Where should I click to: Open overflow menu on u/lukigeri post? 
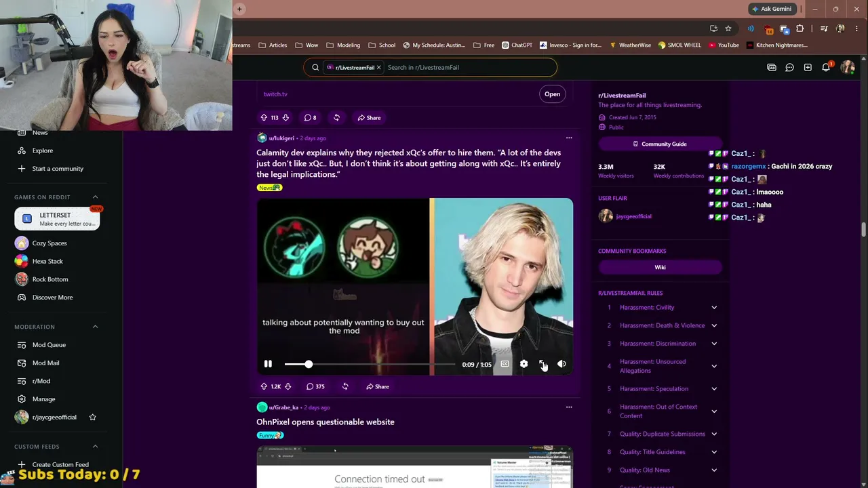pos(569,138)
